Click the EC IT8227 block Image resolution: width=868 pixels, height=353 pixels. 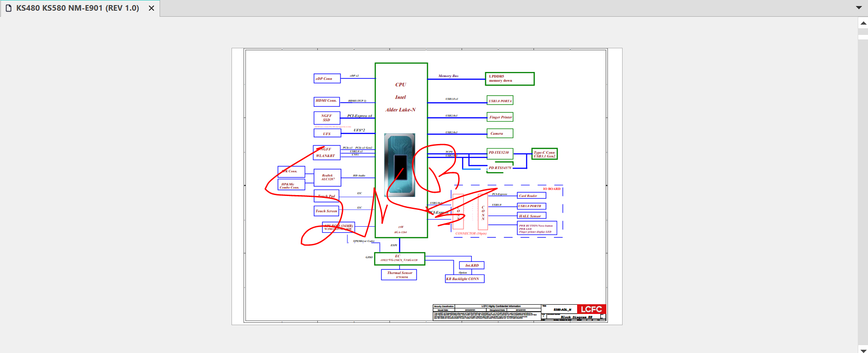[x=399, y=259]
